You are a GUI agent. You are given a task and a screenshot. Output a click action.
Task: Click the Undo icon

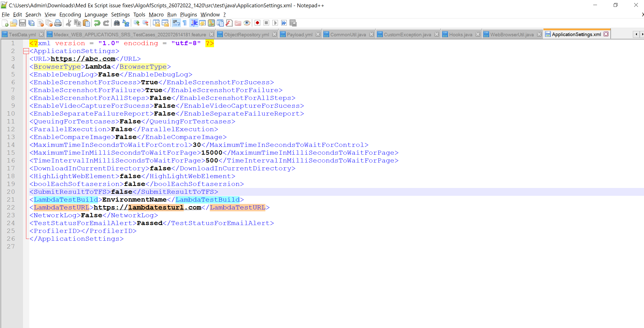(97, 23)
